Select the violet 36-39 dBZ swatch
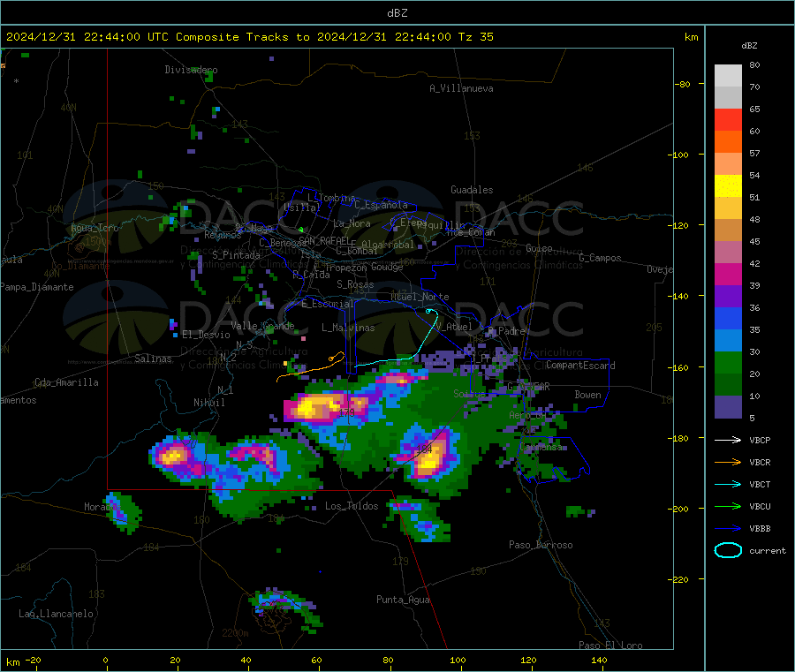The image size is (795, 672). click(x=728, y=297)
